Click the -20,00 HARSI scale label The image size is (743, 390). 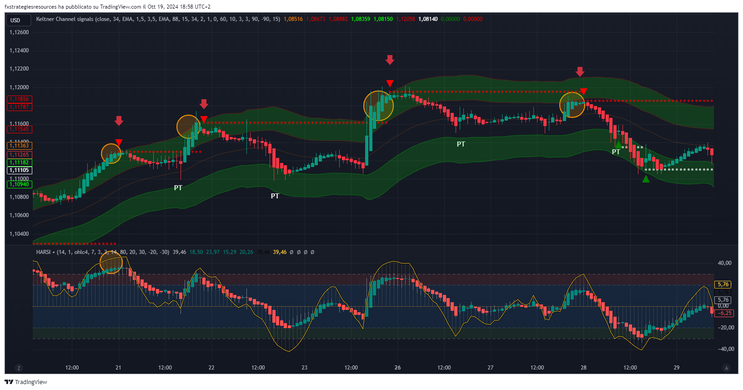(725, 327)
